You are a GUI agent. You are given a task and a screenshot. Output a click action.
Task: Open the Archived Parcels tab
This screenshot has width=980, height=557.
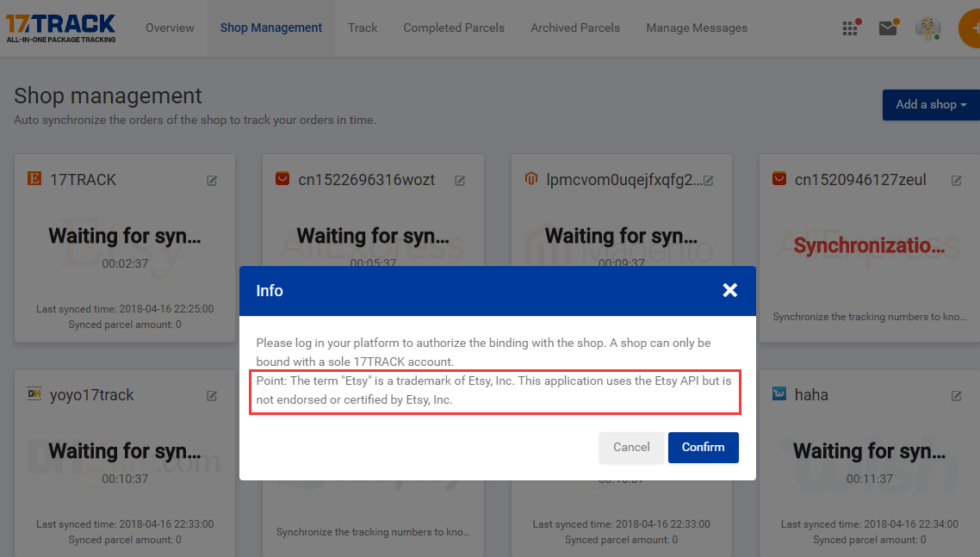click(575, 28)
